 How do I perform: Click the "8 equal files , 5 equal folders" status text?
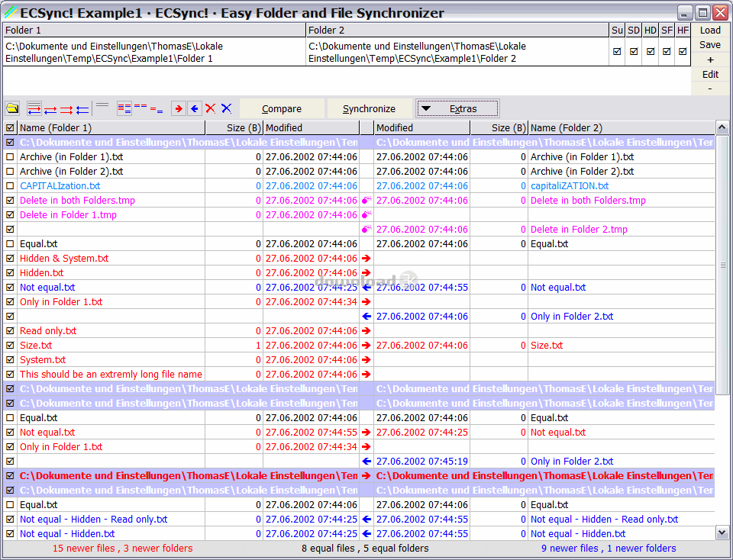(365, 549)
